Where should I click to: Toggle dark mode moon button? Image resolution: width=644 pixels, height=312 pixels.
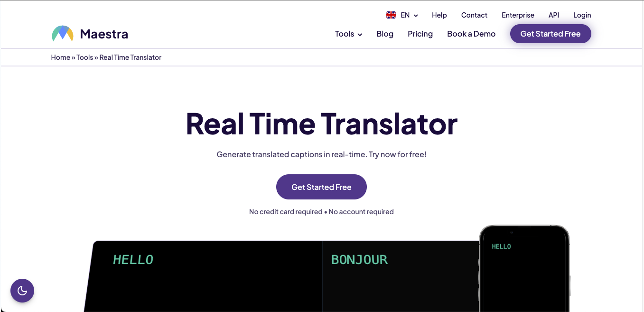(22, 291)
